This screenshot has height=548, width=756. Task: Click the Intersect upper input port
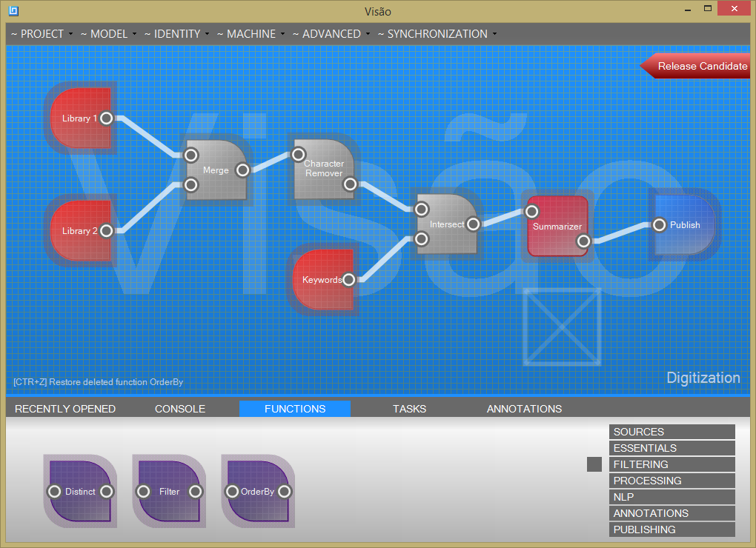[x=422, y=209]
